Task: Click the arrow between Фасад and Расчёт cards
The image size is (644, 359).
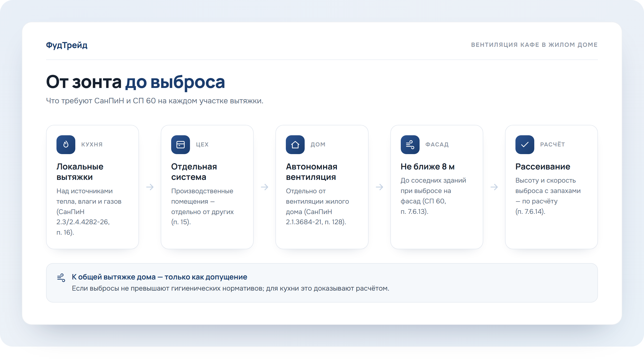Action: 494,187
